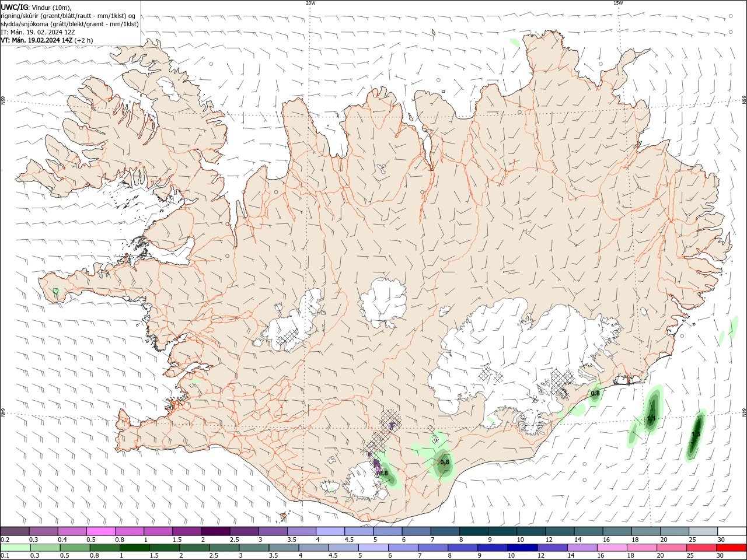Screen dimensions: 747x560
Task: Click the '15W' longitude label at the top
Action: (618, 3)
